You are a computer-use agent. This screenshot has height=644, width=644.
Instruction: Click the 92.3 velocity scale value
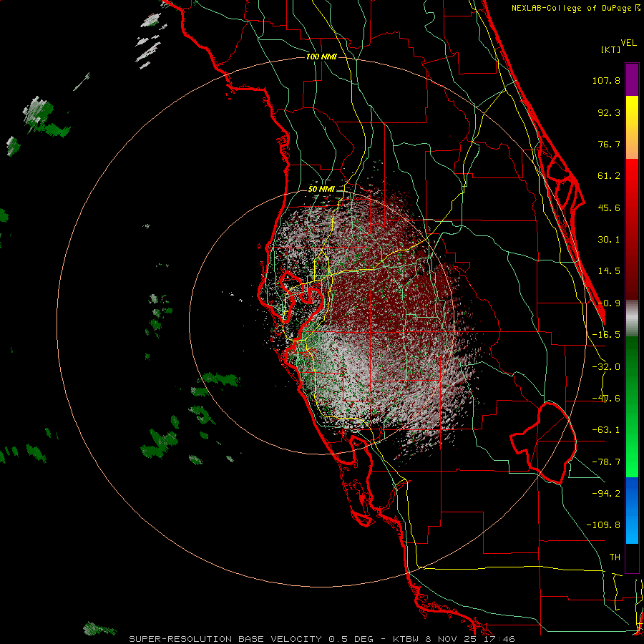pyautogui.click(x=609, y=112)
